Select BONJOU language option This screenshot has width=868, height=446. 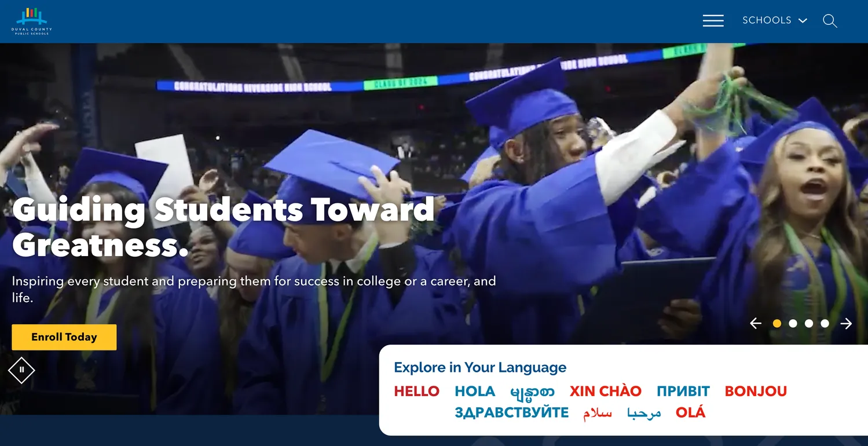(756, 392)
